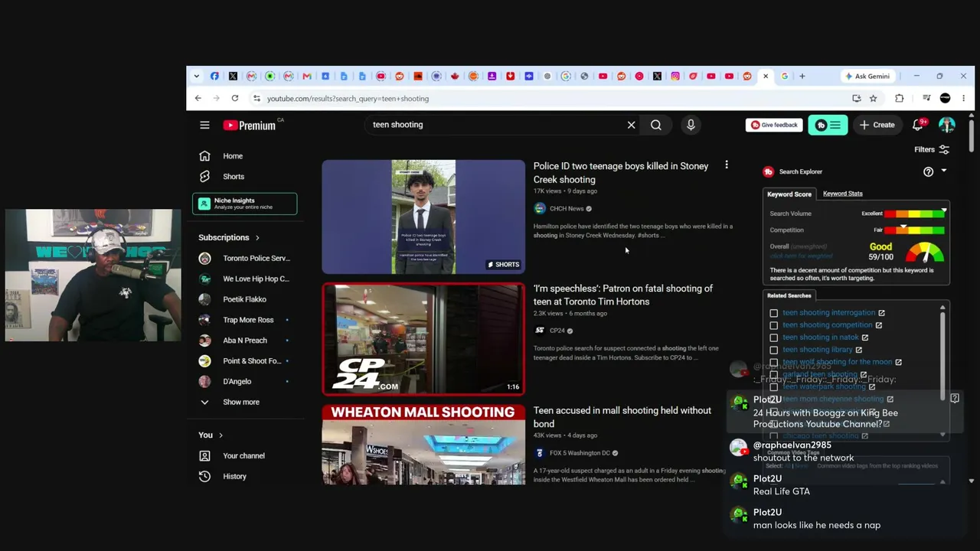Clear the search box text
The image size is (980, 551).
pyautogui.click(x=632, y=125)
